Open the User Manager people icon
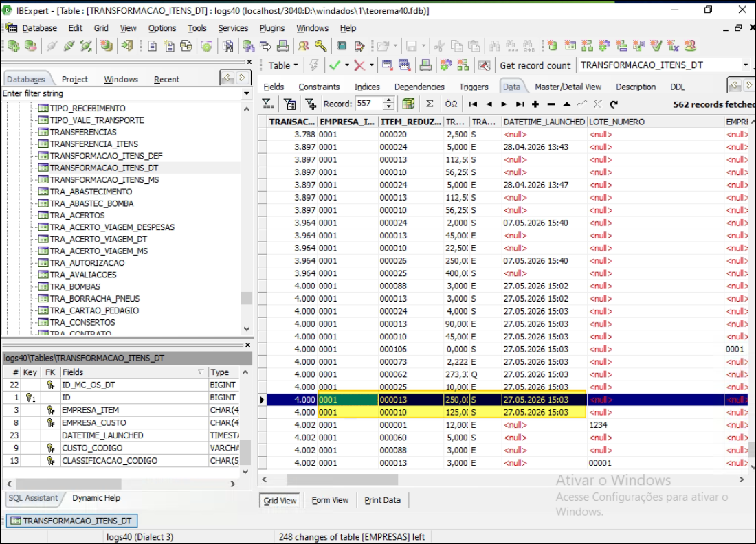 303,46
